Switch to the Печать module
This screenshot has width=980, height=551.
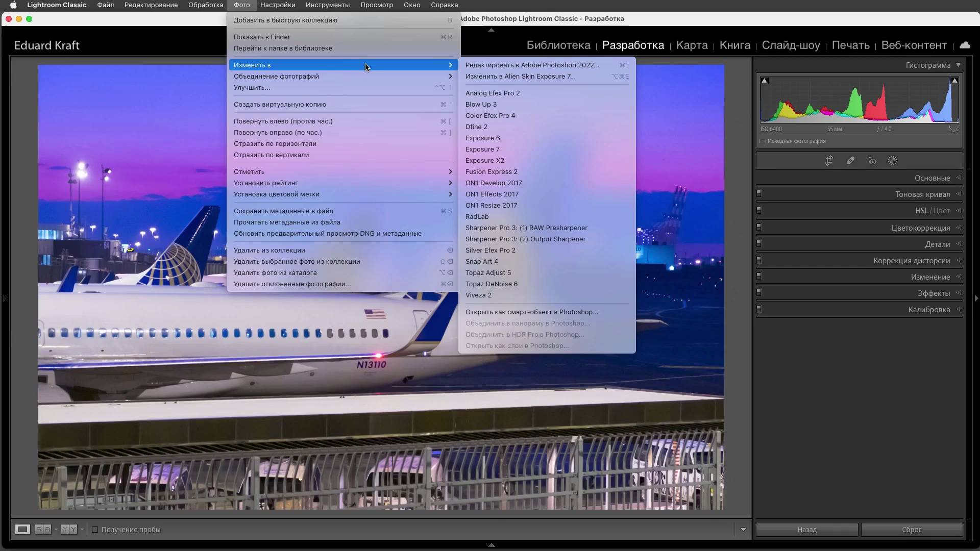[850, 45]
